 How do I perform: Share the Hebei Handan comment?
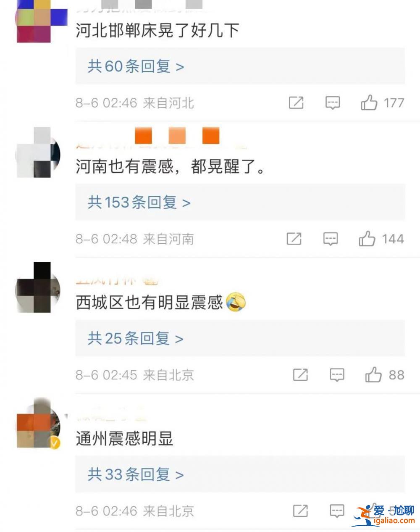coord(296,103)
